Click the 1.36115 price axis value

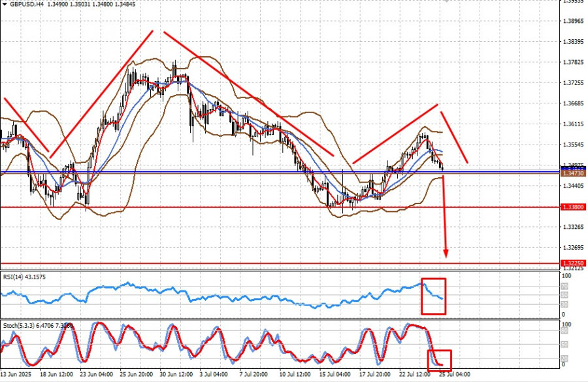pyautogui.click(x=574, y=124)
